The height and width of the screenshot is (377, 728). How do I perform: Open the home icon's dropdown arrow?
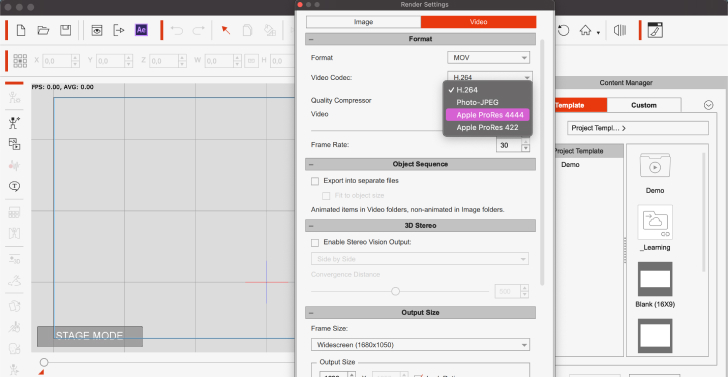click(x=598, y=33)
